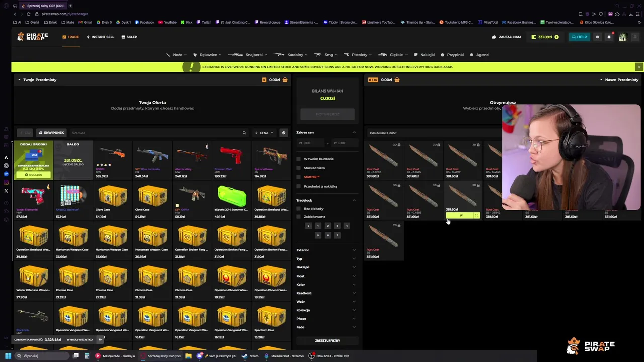Toggle the Stacked view checkbox

click(299, 168)
